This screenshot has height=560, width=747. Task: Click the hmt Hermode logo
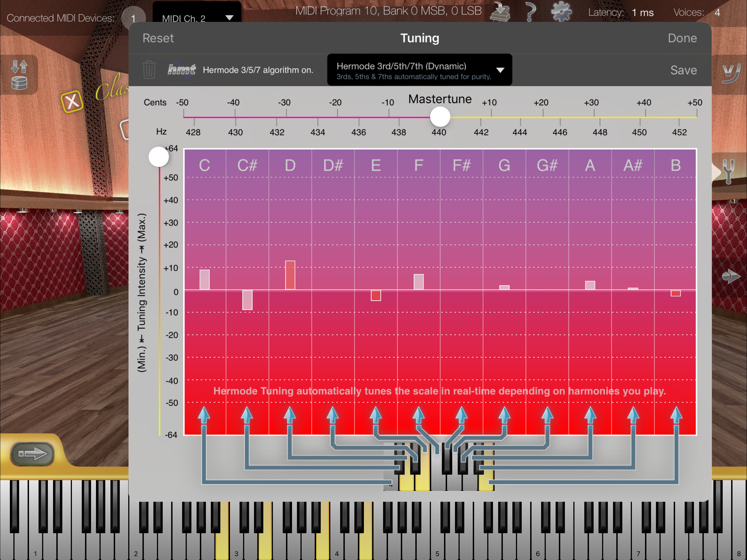[182, 69]
